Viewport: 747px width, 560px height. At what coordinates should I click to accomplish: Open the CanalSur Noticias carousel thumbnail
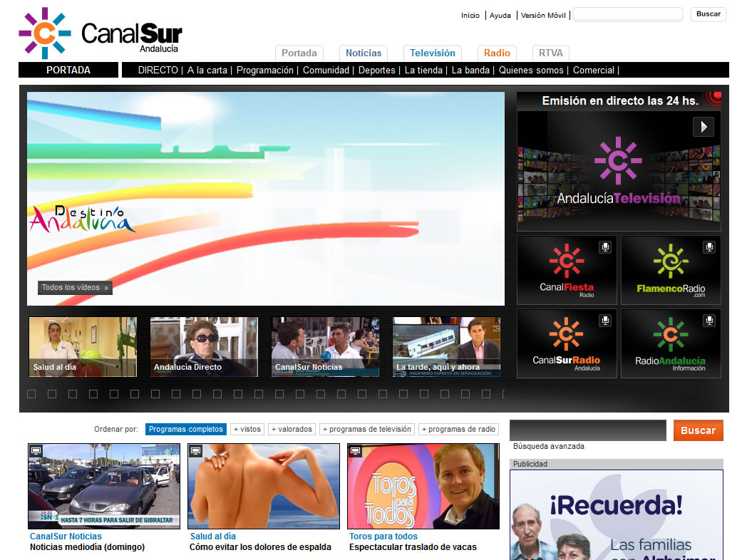pyautogui.click(x=325, y=347)
